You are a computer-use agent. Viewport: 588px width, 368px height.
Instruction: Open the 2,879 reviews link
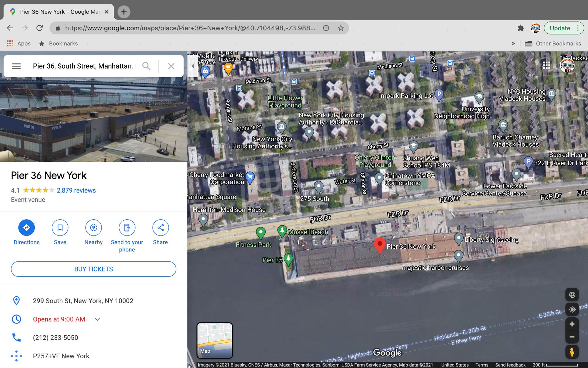(x=76, y=190)
